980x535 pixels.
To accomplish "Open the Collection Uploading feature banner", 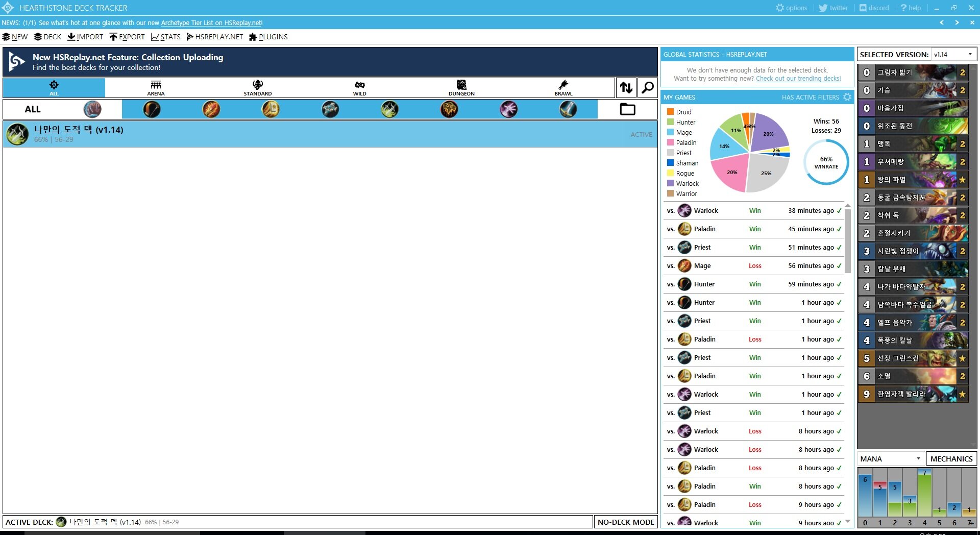I will coord(330,62).
